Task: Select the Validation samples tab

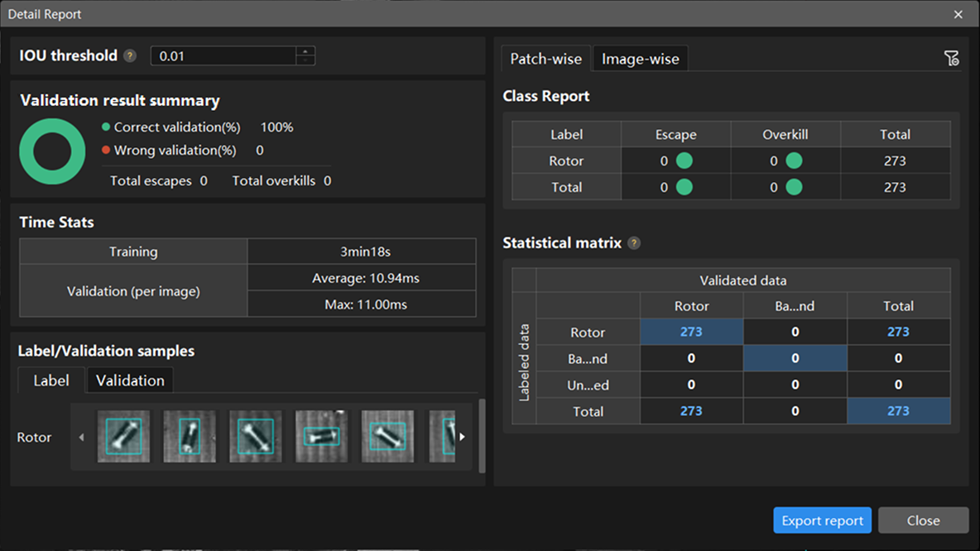Action: click(x=130, y=381)
